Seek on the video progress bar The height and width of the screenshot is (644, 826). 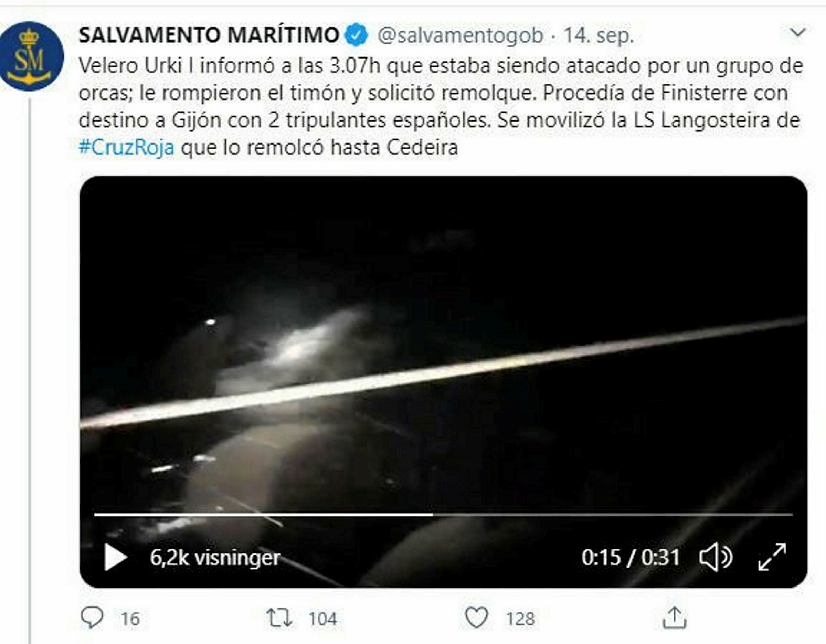pyautogui.click(x=443, y=514)
